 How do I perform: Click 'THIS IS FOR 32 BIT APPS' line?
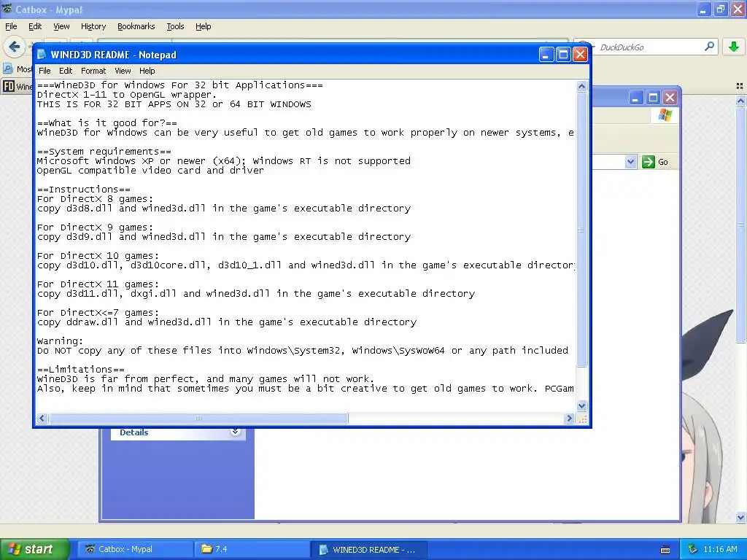pos(174,104)
